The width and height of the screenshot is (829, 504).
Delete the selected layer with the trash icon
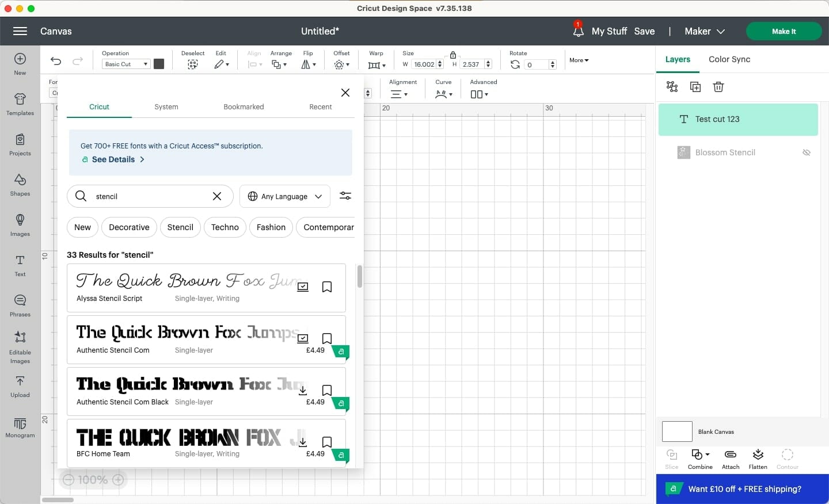click(718, 87)
